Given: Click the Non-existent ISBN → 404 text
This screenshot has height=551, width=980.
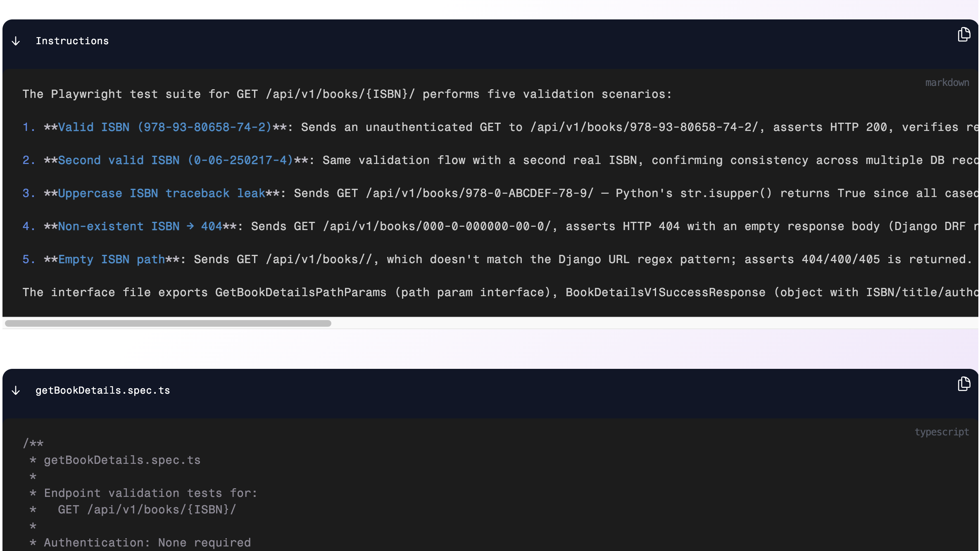Looking at the screenshot, I should pos(140,226).
